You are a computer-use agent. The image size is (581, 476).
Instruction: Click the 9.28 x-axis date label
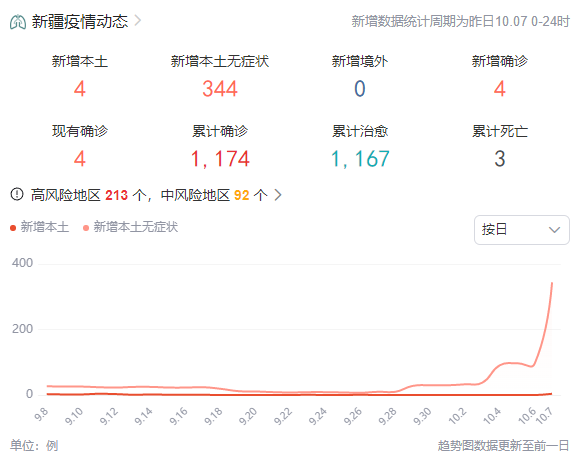coord(387,416)
